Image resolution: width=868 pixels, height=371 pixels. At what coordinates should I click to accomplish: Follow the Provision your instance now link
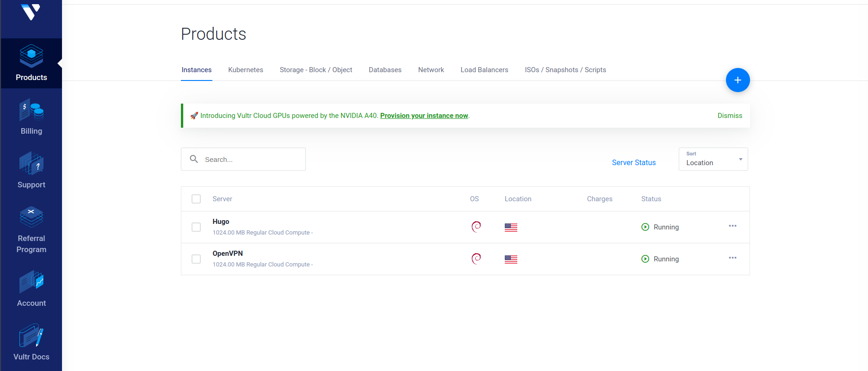424,116
